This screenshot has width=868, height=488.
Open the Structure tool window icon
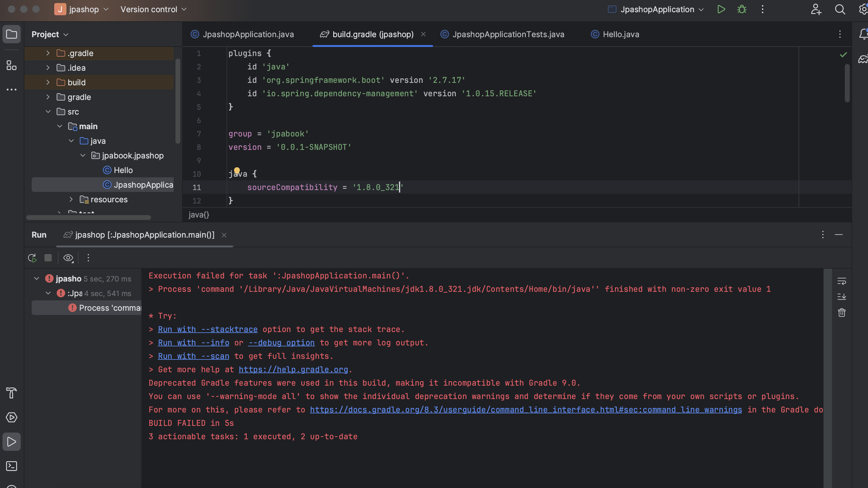pos(12,65)
